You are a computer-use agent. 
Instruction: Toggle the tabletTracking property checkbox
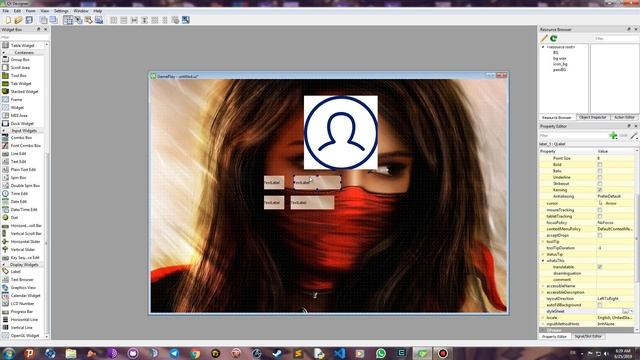(600, 216)
